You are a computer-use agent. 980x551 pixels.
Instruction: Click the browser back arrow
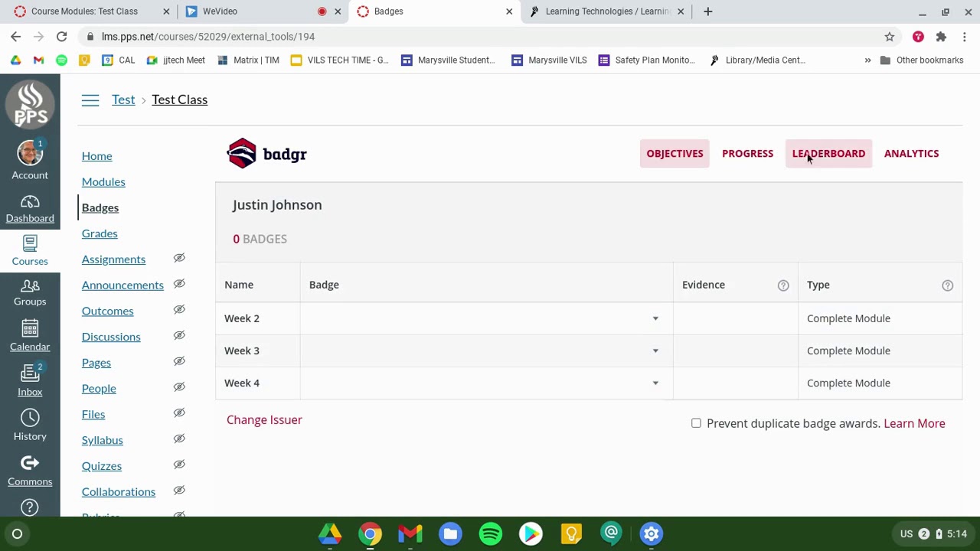click(x=16, y=37)
